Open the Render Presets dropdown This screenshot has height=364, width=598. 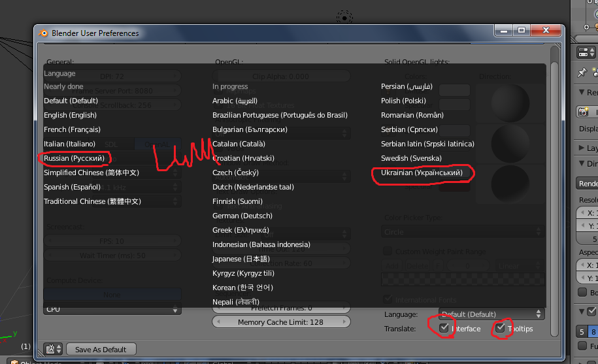(587, 184)
